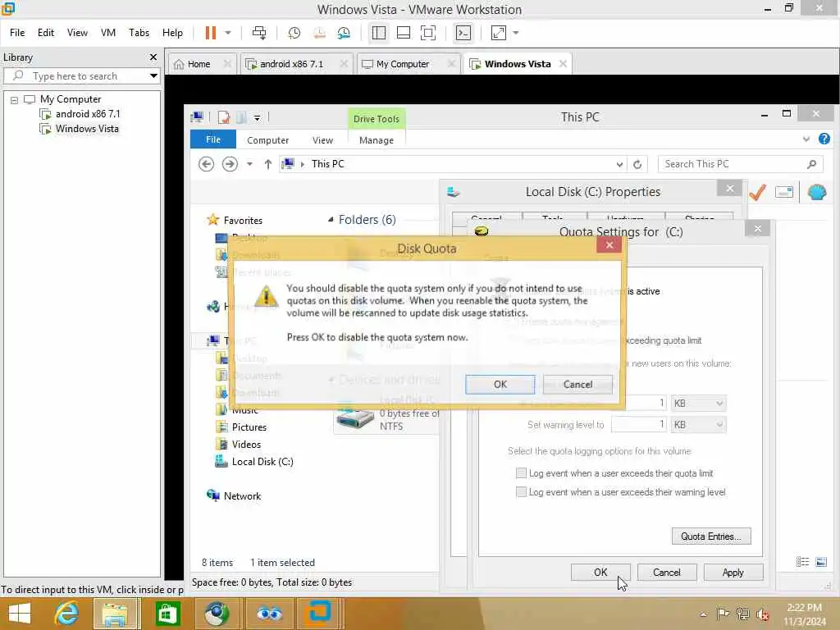840x630 pixels.
Task: Go up one folder level in explorer
Action: tap(268, 164)
